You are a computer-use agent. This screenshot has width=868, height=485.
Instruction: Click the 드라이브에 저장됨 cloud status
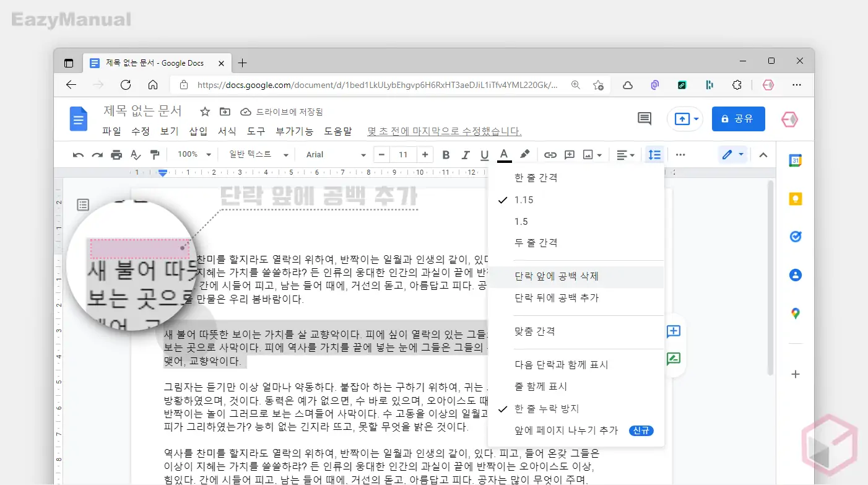282,112
